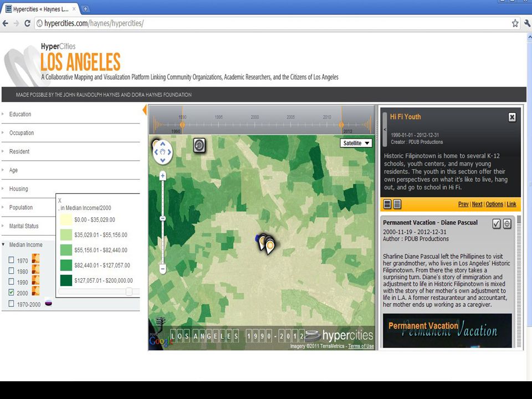Viewport: 532px width, 399px height.
Task: Pan map left with the left arrow
Action: [x=156, y=152]
